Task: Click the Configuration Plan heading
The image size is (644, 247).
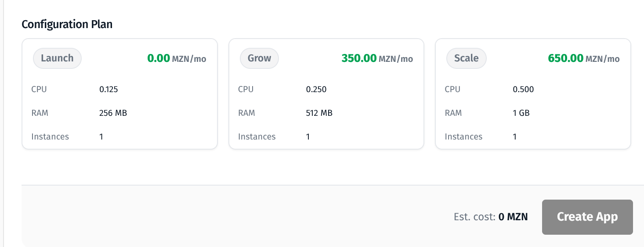Action: (x=67, y=24)
